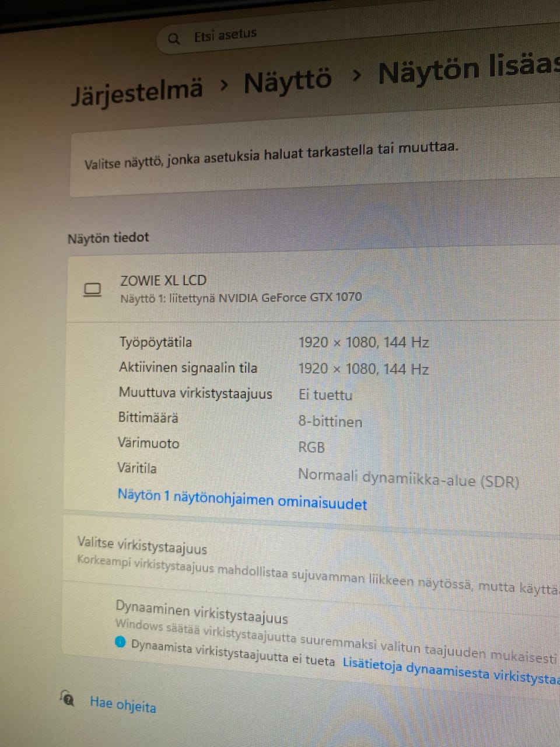Click the "Värimuoto" label
The height and width of the screenshot is (747, 560).
148,443
